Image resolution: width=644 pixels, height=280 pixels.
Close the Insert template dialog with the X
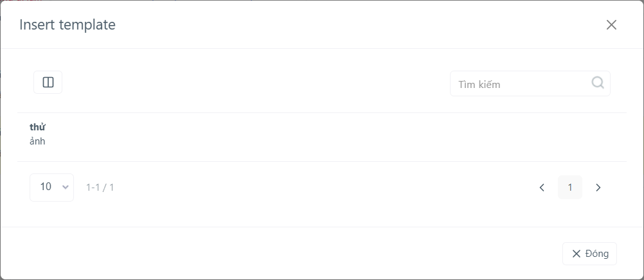611,24
